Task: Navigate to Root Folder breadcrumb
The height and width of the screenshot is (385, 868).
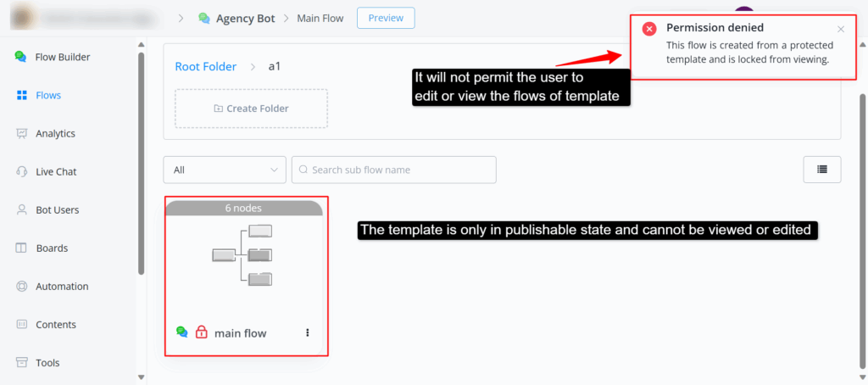Action: pos(205,66)
